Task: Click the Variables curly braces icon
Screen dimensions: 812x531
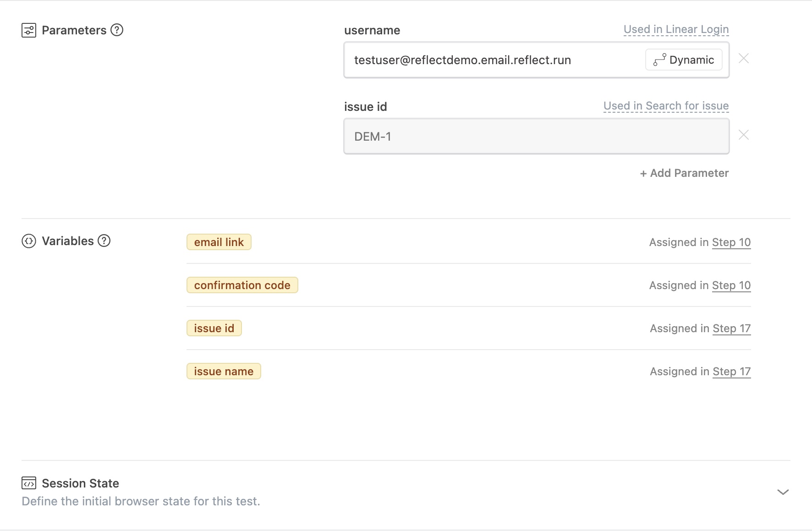Action: coord(29,241)
